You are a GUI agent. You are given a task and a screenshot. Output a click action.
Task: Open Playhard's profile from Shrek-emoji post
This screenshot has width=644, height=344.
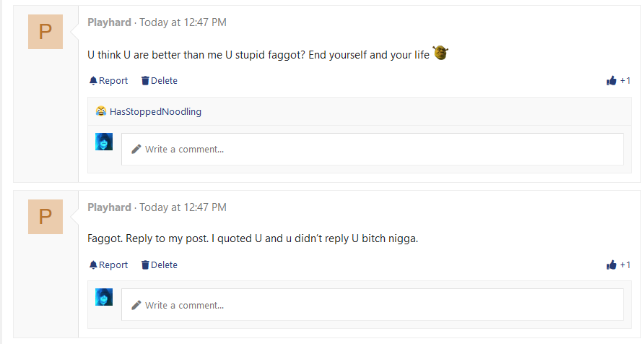click(x=109, y=22)
